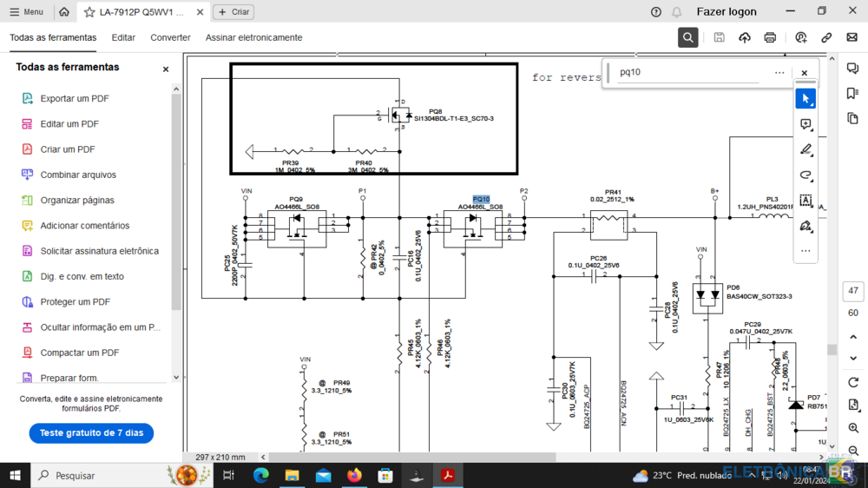This screenshot has height=488, width=868.
Task: Click the pq10 search text field
Action: [686, 73]
